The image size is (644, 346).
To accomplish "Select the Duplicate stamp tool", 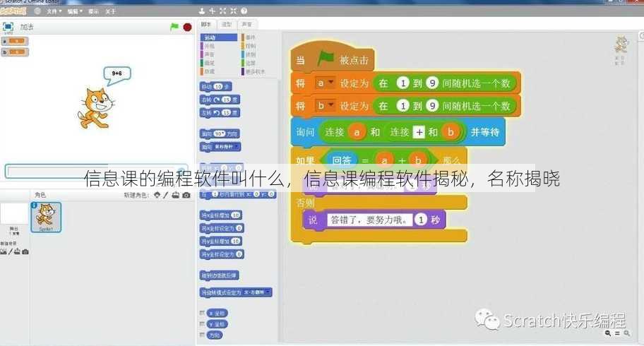I will pos(202,11).
